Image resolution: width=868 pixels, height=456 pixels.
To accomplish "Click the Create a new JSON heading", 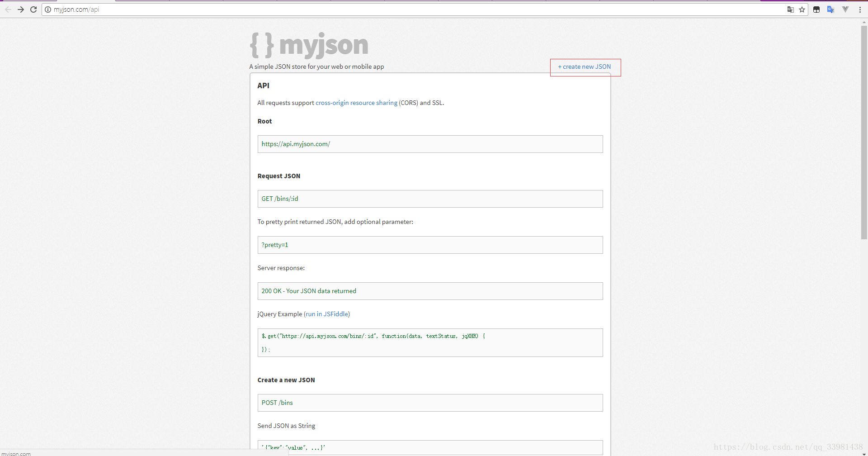I will pyautogui.click(x=286, y=380).
